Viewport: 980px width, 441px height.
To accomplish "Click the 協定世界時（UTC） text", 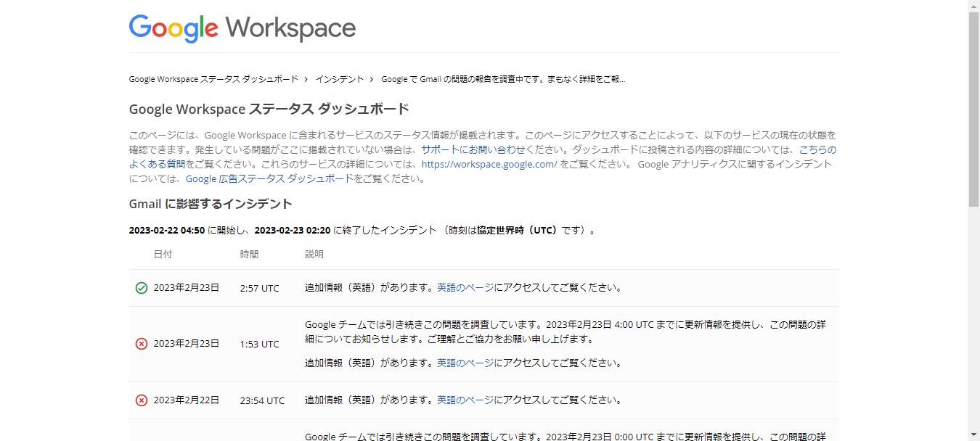I will tap(519, 231).
